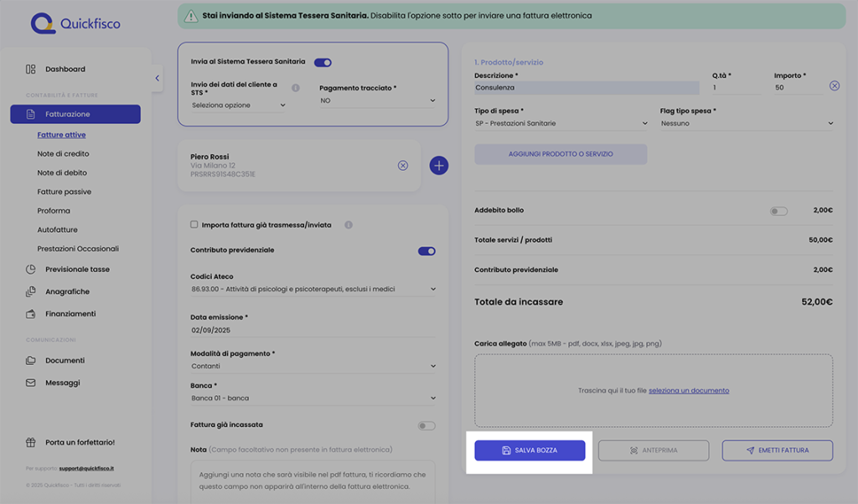This screenshot has height=504, width=858.
Task: Disable Invia al Sistema Tessera Sanitaria toggle
Action: [323, 62]
